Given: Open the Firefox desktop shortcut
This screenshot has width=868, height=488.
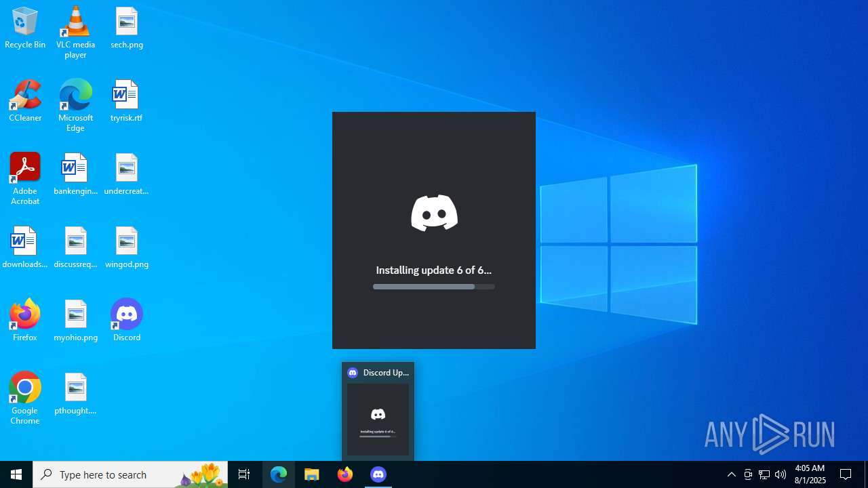Looking at the screenshot, I should [x=25, y=321].
